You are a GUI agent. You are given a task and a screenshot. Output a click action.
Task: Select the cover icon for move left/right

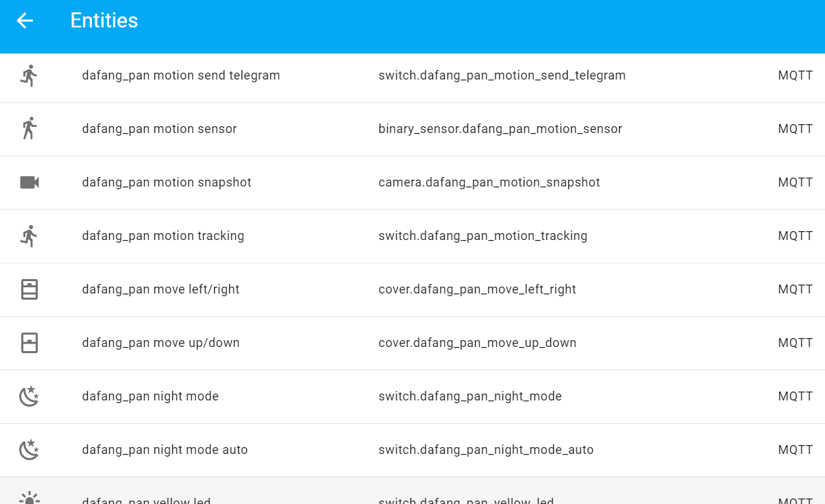pyautogui.click(x=28, y=289)
